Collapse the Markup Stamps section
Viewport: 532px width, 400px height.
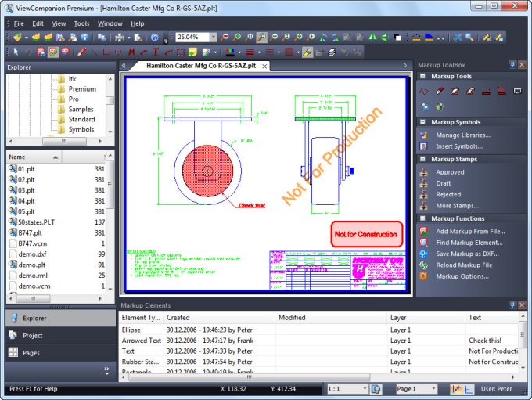click(422, 159)
